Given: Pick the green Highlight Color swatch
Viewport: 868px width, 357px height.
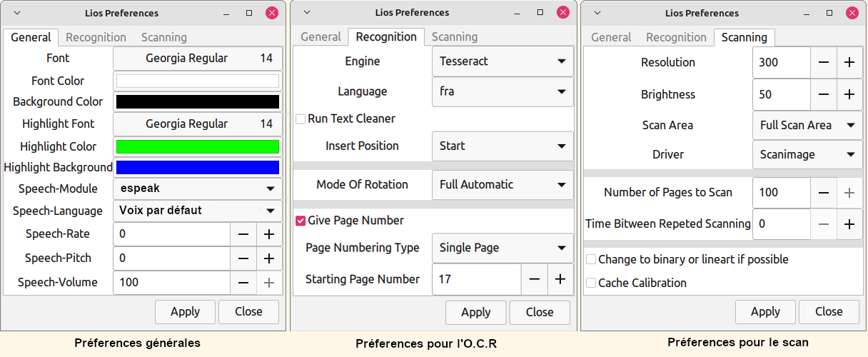Looking at the screenshot, I should (197, 147).
